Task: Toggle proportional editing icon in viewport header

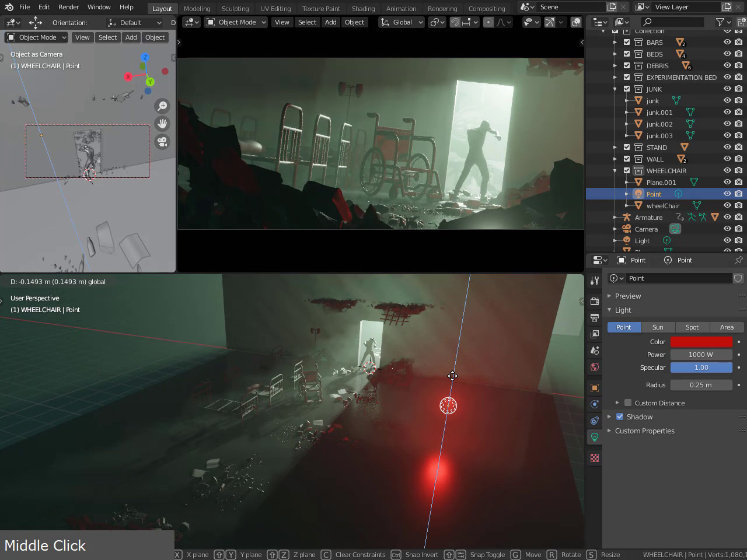Action: coord(488,22)
